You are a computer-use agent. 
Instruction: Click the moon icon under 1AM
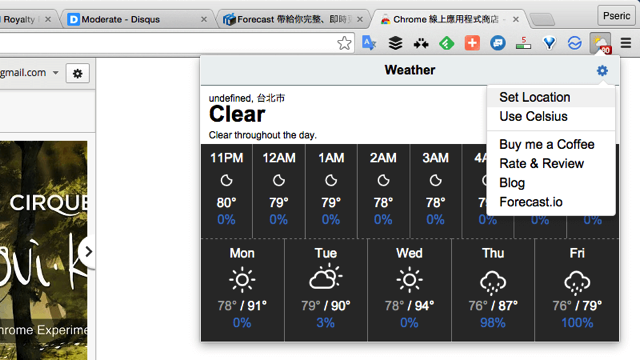[x=331, y=180]
